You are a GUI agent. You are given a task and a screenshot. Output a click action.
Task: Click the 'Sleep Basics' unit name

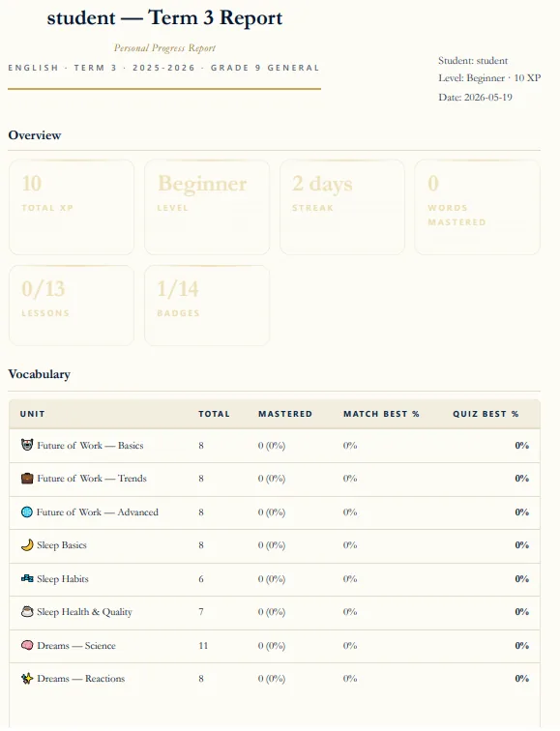point(62,545)
